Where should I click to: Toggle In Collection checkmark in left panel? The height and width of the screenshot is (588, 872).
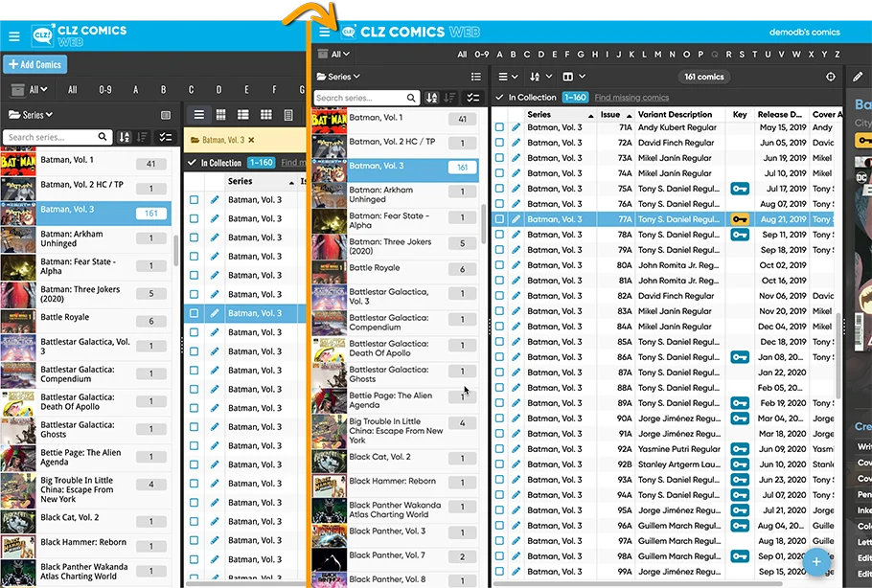pos(192,162)
